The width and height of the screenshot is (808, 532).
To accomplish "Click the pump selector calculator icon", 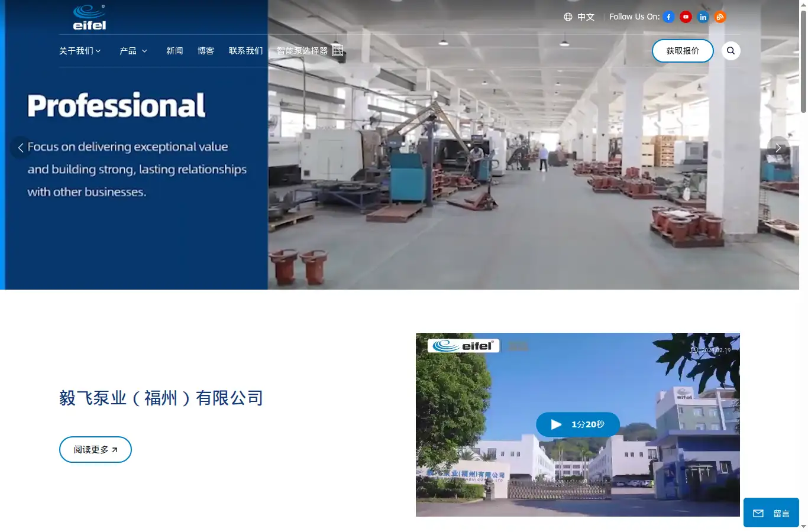I will click(337, 50).
